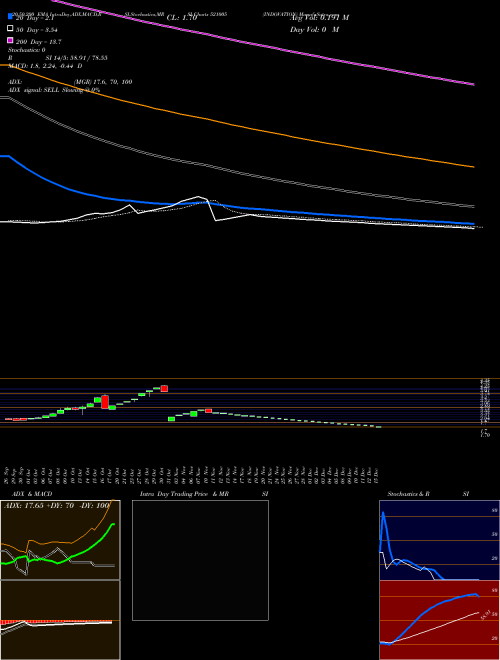Click the first green candle after the gap down
Screen dimensions: 500x660
click(171, 419)
